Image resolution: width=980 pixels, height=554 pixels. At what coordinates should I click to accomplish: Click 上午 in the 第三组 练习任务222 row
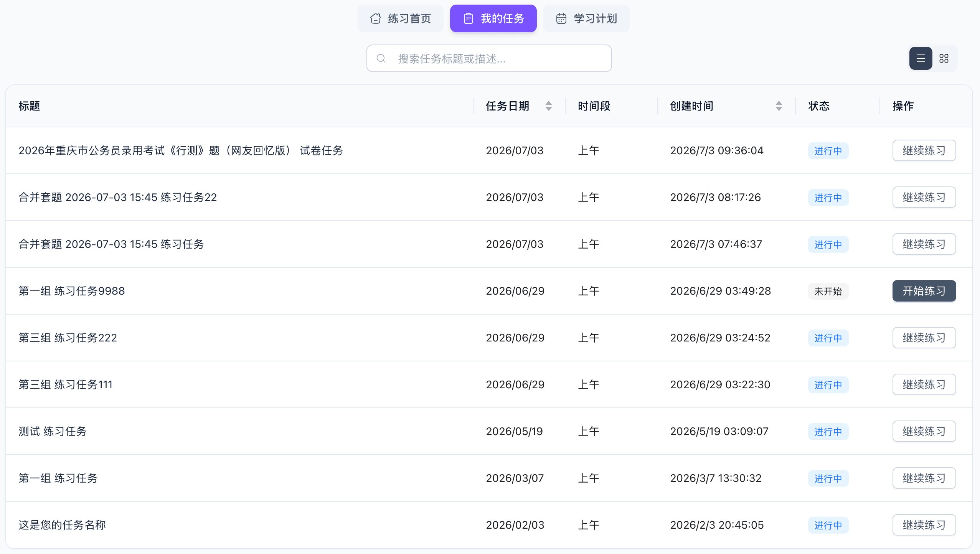pyautogui.click(x=589, y=338)
